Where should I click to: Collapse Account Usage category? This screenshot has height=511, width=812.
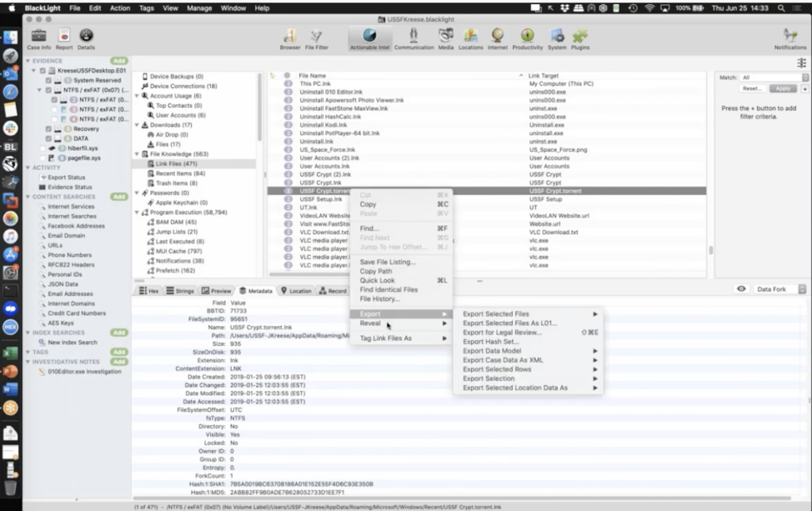tap(137, 96)
